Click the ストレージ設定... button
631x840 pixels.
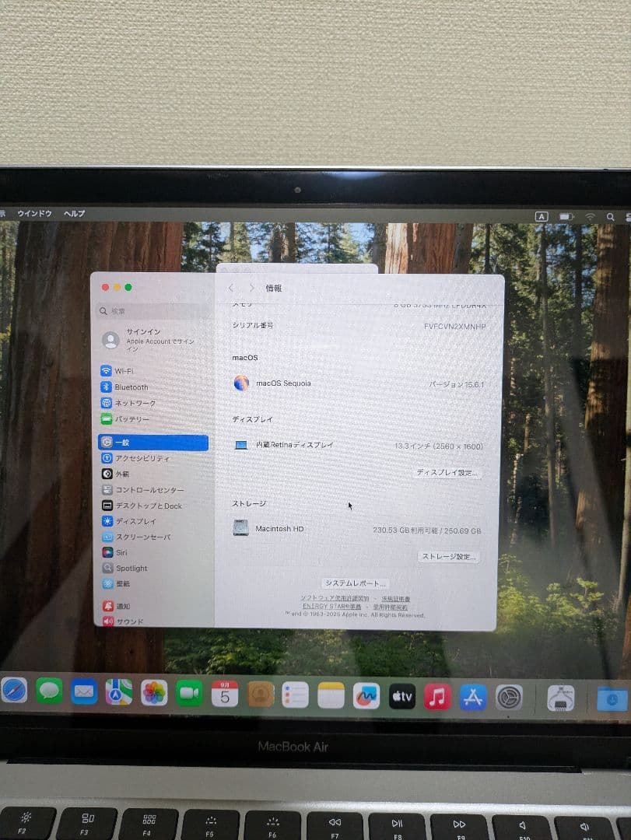(x=448, y=557)
